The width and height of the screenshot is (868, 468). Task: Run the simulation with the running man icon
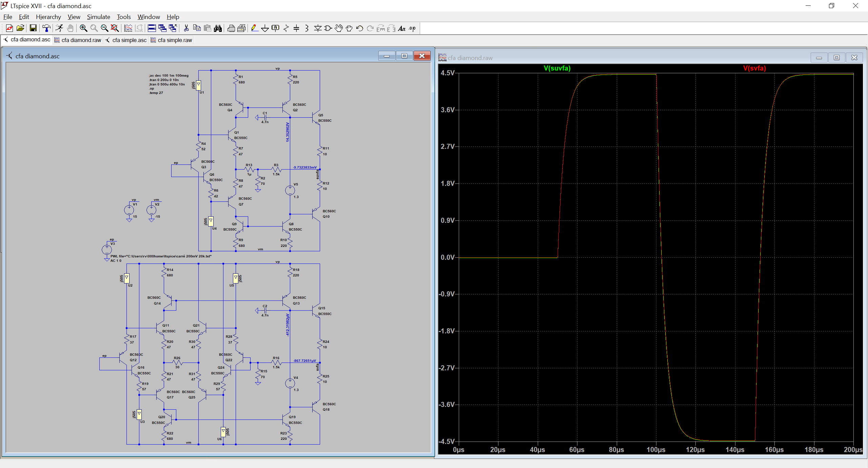pos(59,28)
